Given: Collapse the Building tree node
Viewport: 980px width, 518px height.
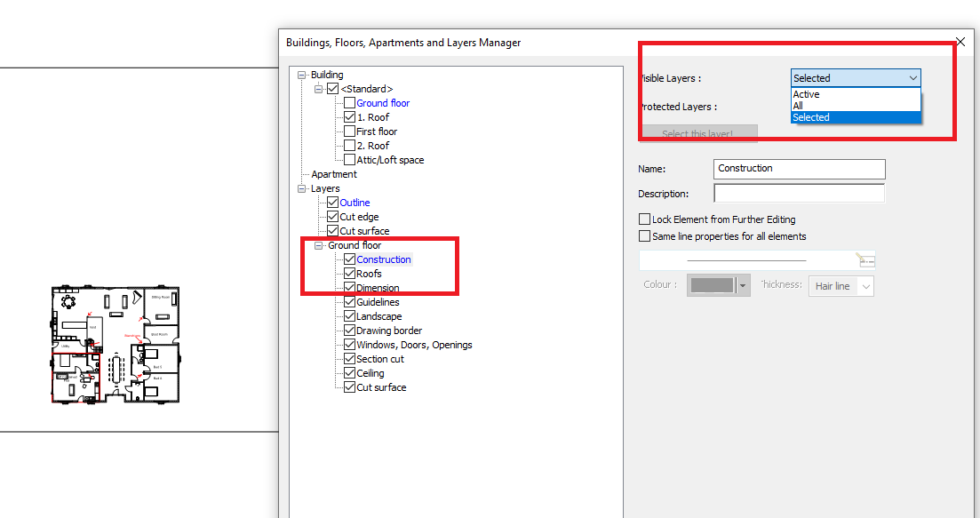Looking at the screenshot, I should pyautogui.click(x=302, y=75).
